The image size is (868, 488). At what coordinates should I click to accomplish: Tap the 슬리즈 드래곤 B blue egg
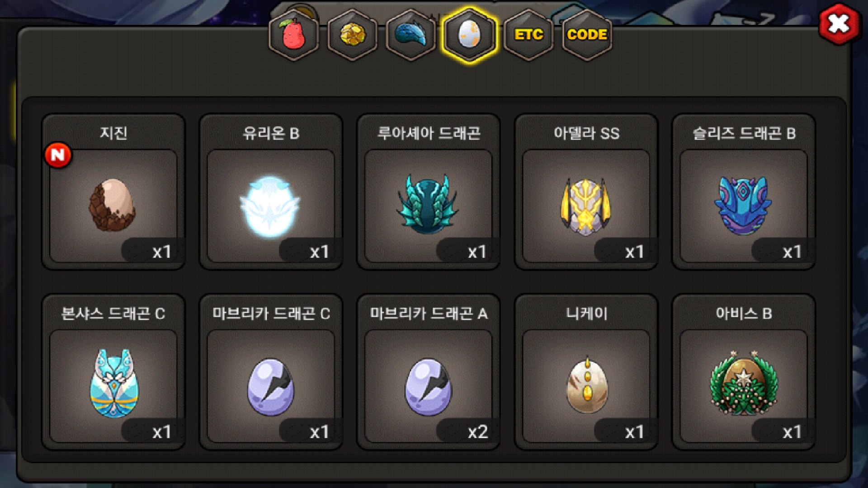[744, 192]
